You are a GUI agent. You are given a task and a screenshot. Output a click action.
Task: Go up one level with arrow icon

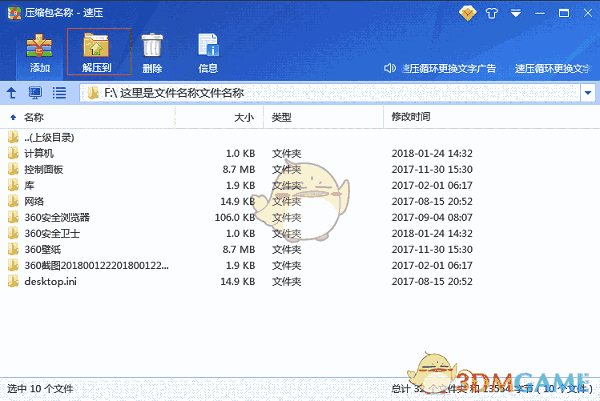tap(11, 93)
